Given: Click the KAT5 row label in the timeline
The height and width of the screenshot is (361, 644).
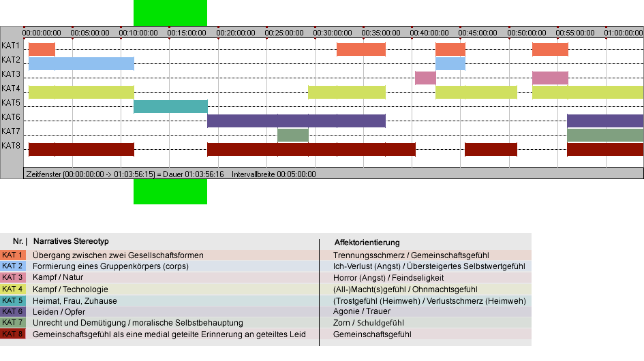Looking at the screenshot, I should 11,103.
